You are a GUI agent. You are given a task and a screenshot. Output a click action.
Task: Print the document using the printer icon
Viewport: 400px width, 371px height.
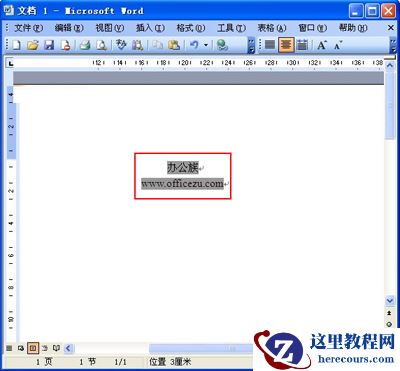point(85,45)
